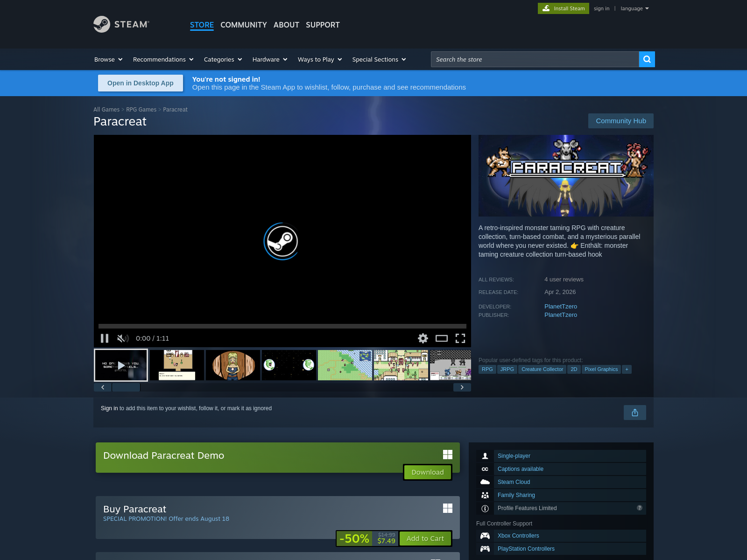Select the blonde character portrait thumbnail

point(233,365)
